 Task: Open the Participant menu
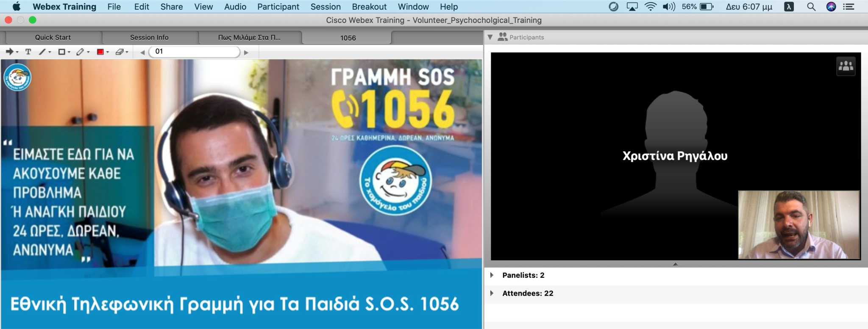pyautogui.click(x=278, y=7)
